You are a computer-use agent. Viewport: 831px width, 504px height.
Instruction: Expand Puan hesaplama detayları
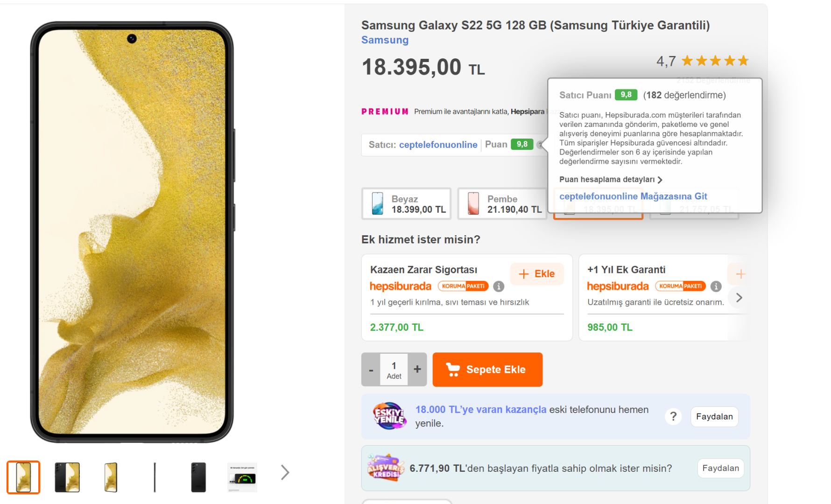click(x=611, y=180)
